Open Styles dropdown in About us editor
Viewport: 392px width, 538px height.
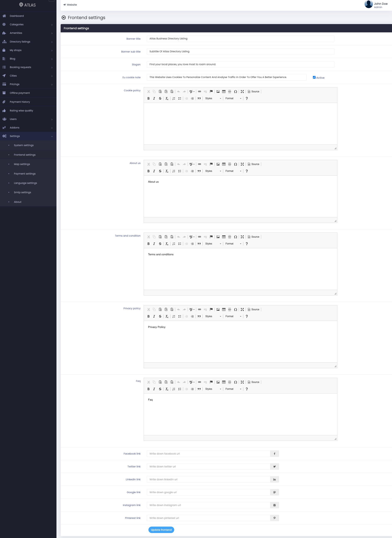pos(213,171)
